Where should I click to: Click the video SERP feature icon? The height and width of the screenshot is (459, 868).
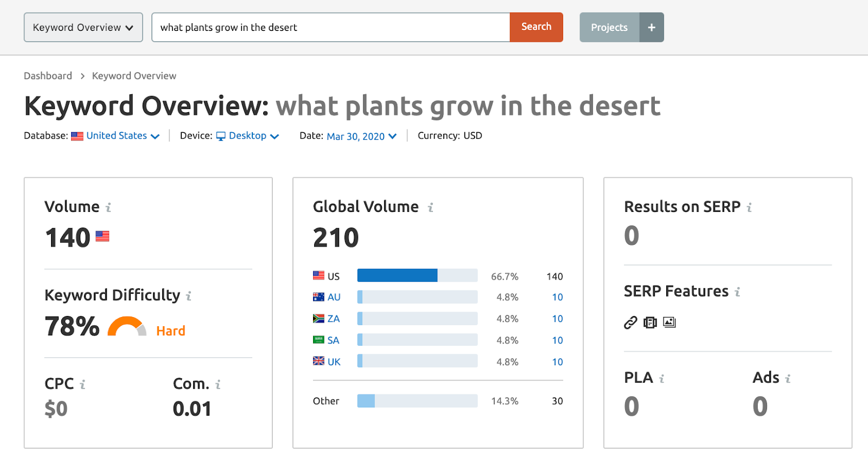(650, 323)
